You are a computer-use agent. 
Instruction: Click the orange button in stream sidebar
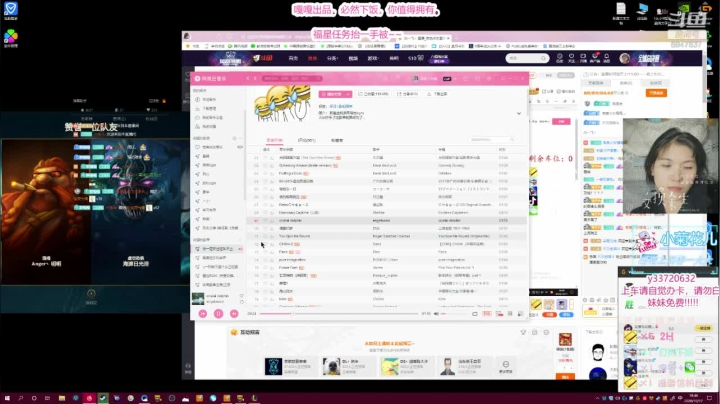(656, 93)
